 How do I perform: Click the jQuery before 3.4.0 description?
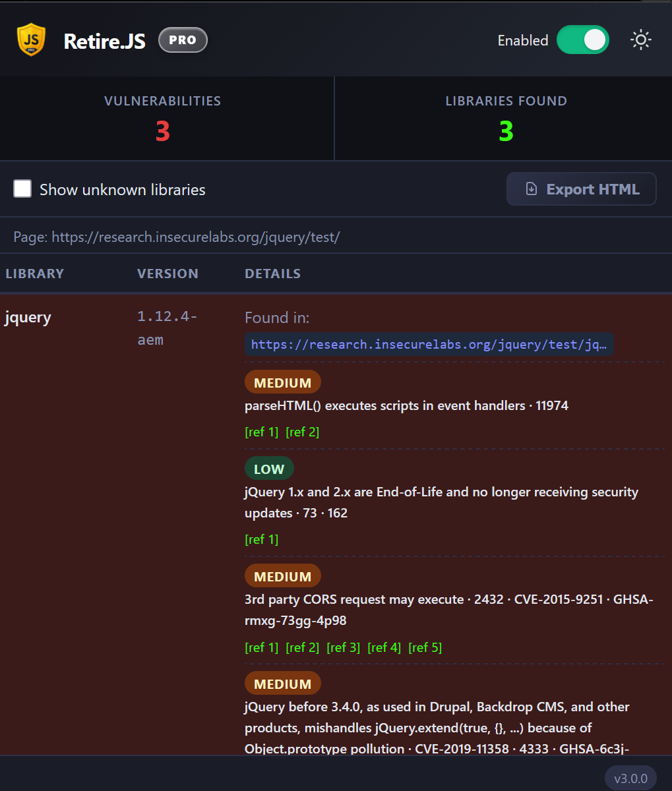tap(437, 728)
